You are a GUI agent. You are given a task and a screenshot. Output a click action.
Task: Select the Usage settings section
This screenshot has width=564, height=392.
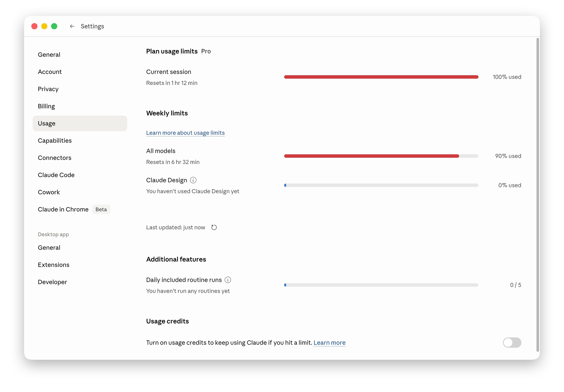pyautogui.click(x=80, y=123)
